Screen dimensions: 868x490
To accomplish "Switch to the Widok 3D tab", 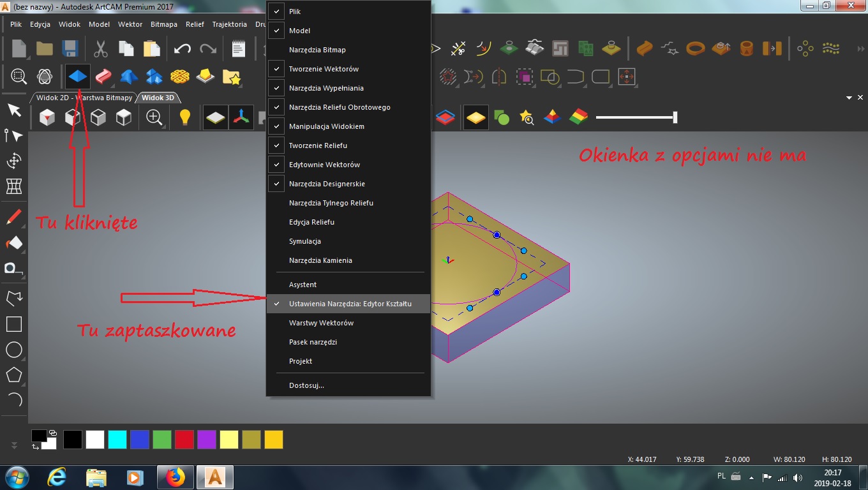I will coord(158,98).
